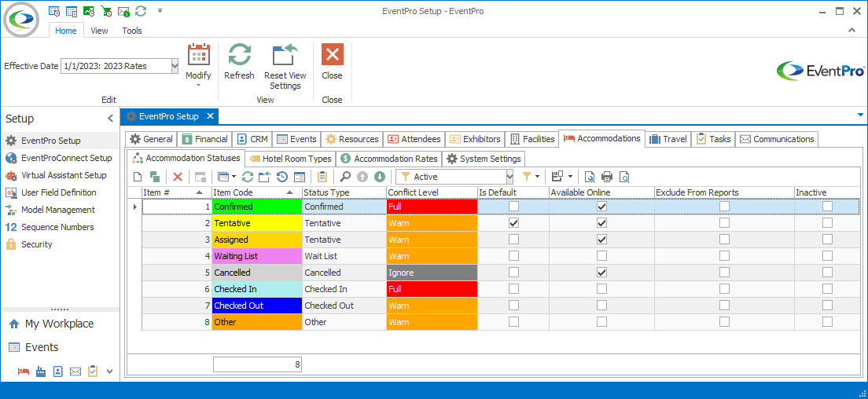Screen dimensions: 868x399
Task: Click the page search icon right of the printer
Action: click(x=624, y=177)
